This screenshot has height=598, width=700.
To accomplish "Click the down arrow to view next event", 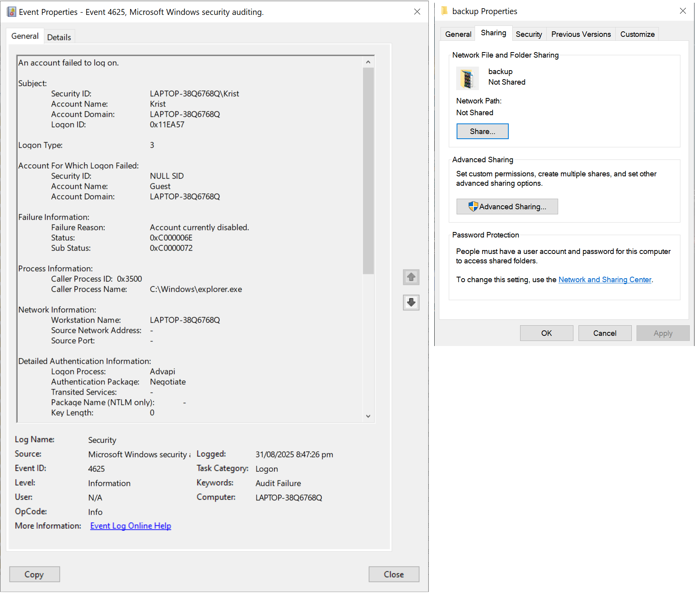I will [411, 303].
